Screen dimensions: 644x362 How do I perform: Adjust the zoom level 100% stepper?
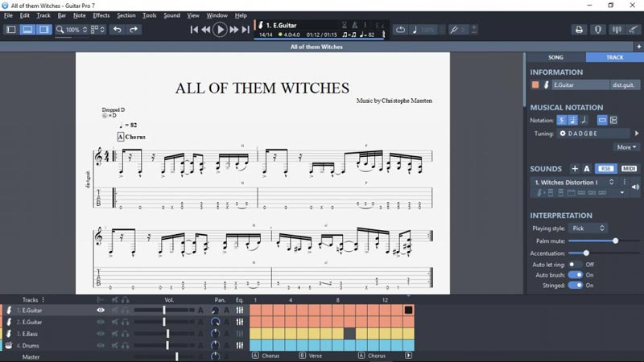(x=85, y=30)
